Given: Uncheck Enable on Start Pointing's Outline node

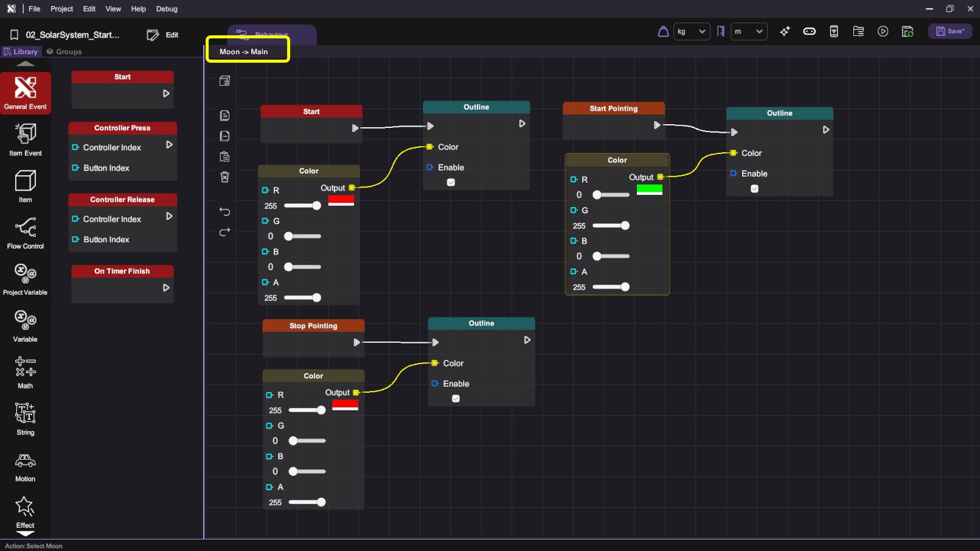Looking at the screenshot, I should pos(754,189).
